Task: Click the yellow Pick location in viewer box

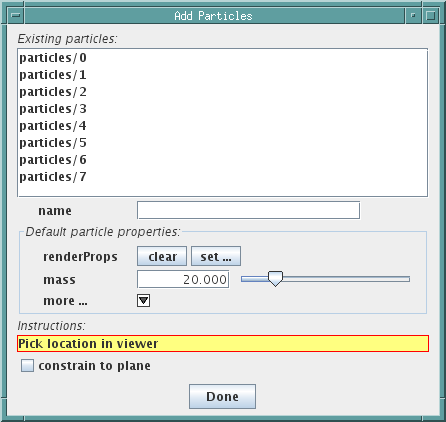Action: pyautogui.click(x=223, y=343)
